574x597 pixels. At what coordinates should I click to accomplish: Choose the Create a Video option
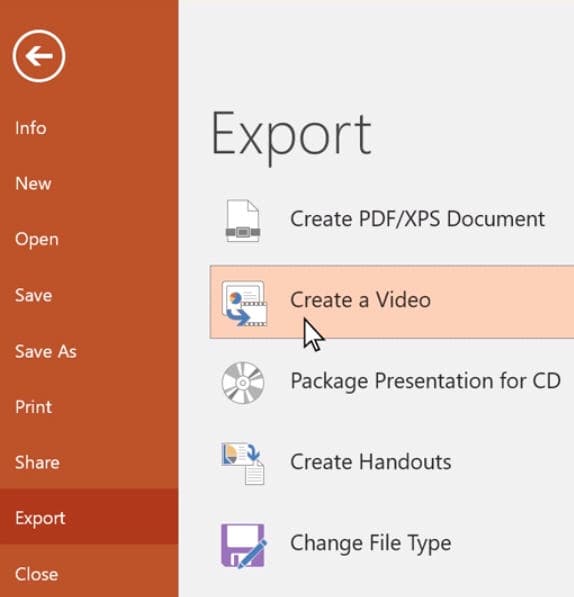pos(392,302)
